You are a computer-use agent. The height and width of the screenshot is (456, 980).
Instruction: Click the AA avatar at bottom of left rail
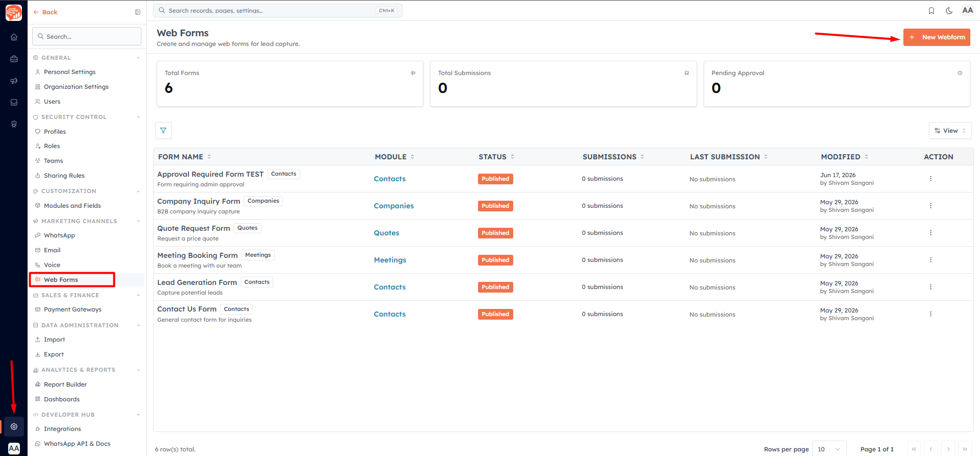(x=14, y=448)
